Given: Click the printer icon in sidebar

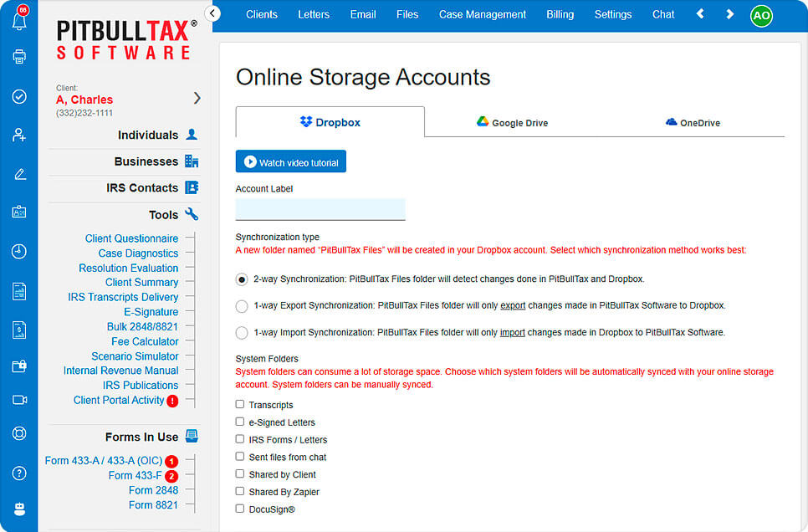Looking at the screenshot, I should pyautogui.click(x=19, y=57).
